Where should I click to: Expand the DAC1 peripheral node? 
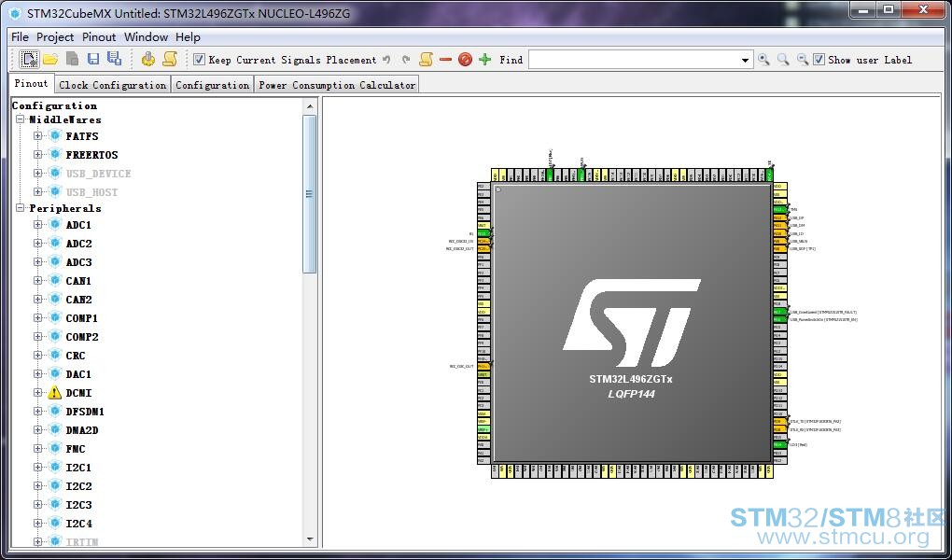37,374
